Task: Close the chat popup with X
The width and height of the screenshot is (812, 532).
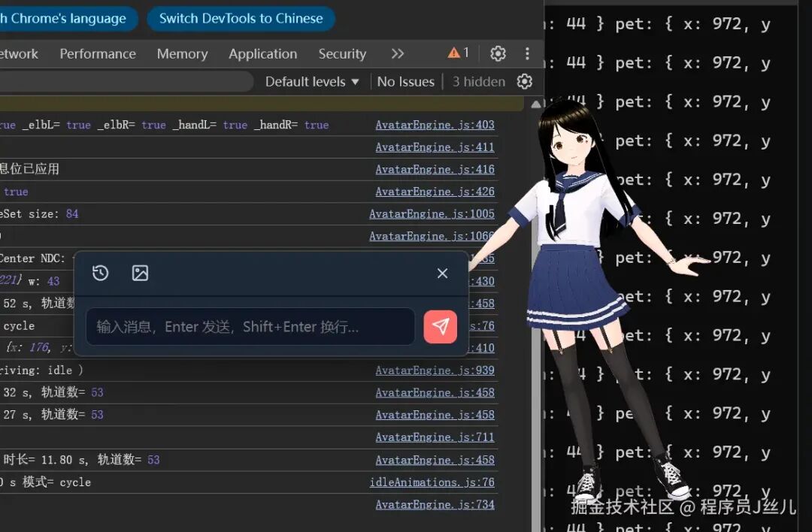Action: pos(442,274)
